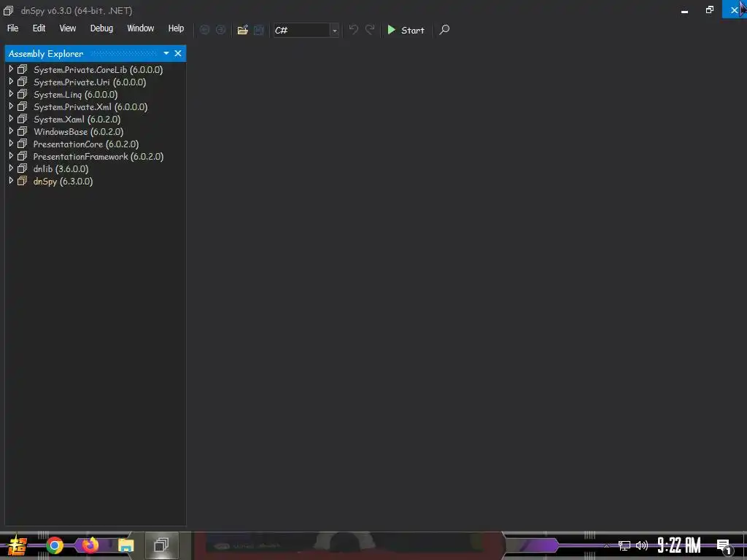The image size is (747, 560).
Task: Open the Assembly Explorer panel options arrow
Action: pos(166,53)
